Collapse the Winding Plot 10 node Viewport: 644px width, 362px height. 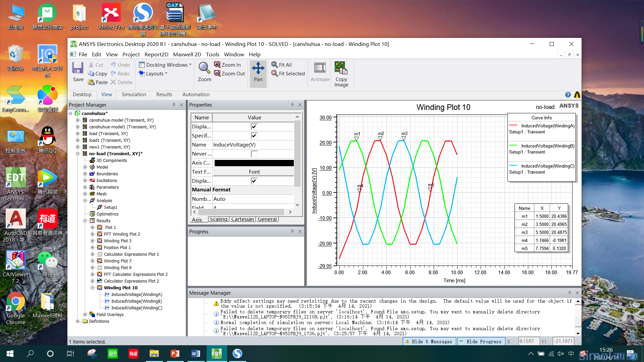point(92,288)
